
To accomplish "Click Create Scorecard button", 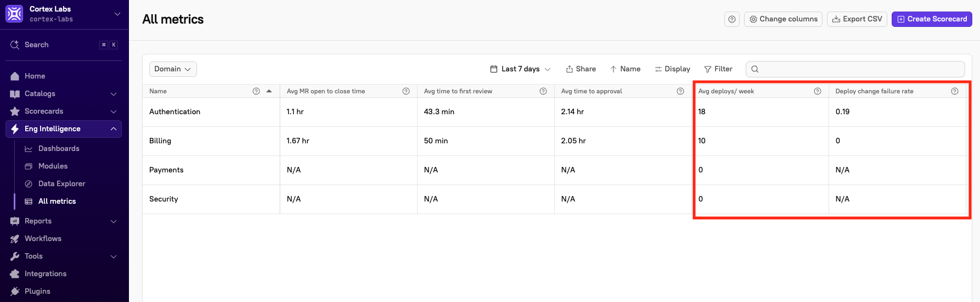I will pos(932,19).
